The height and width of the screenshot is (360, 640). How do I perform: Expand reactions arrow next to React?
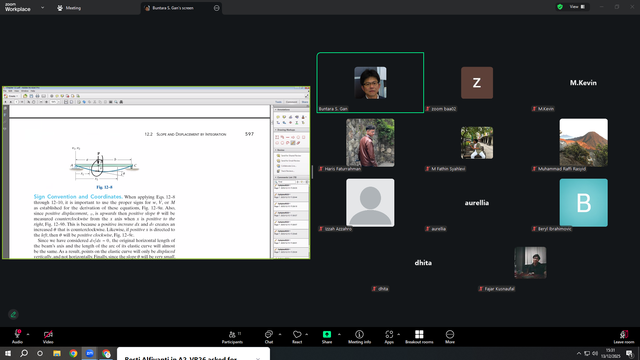(307, 334)
